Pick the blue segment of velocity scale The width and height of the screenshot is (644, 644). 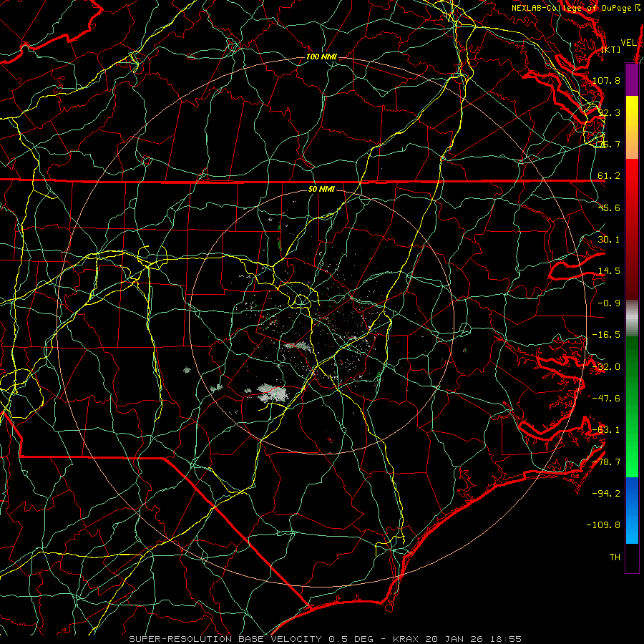coord(632,510)
